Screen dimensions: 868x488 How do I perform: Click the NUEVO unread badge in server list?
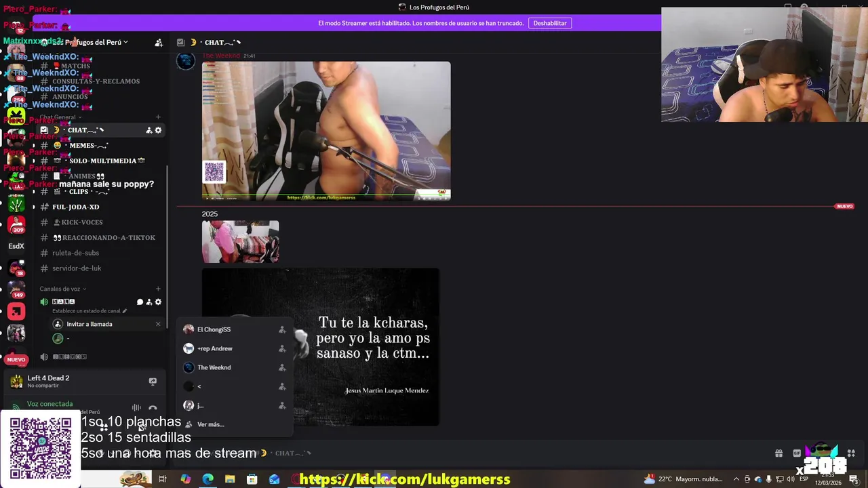pos(16,360)
